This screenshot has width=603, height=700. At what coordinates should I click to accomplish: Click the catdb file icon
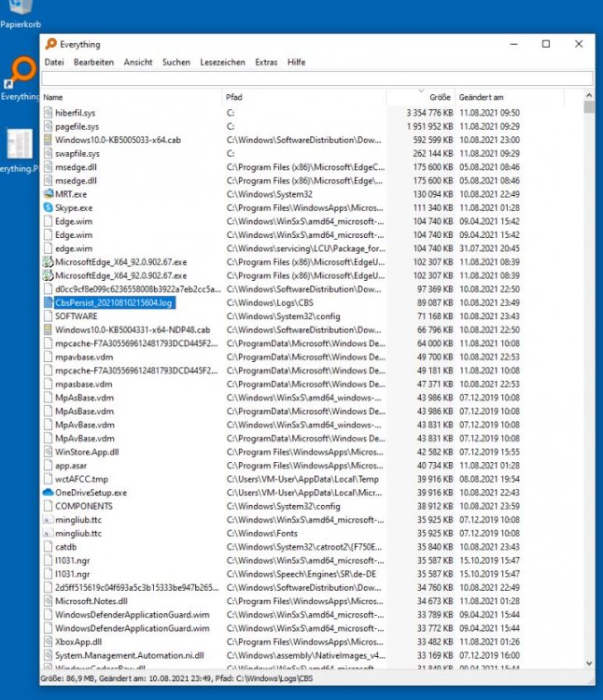pyautogui.click(x=49, y=547)
